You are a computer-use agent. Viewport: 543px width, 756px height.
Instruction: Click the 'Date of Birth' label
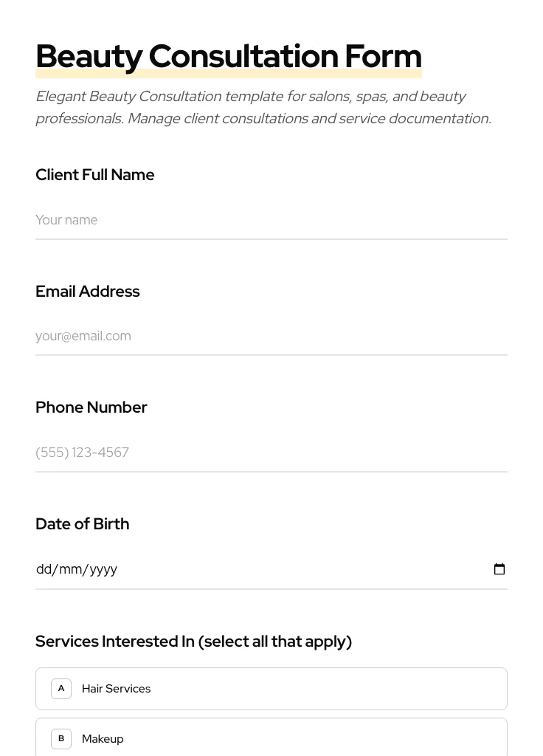pos(83,524)
